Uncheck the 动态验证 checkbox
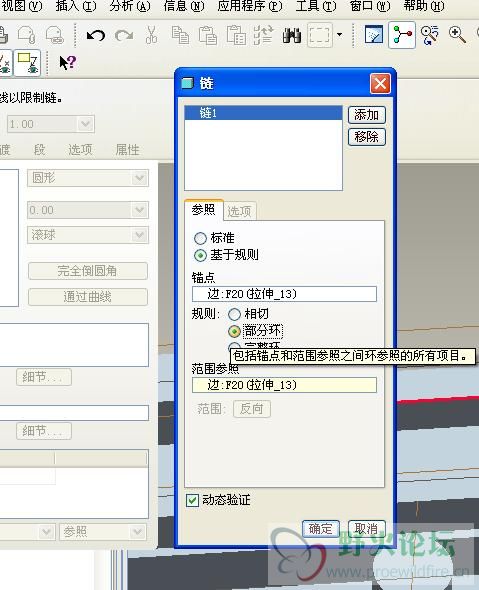This screenshot has height=590, width=479. click(192, 500)
